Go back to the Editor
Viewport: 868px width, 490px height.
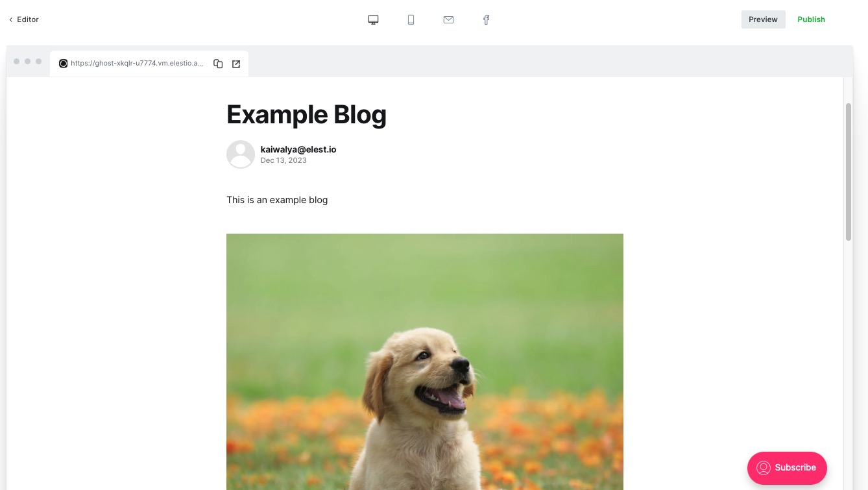(24, 19)
